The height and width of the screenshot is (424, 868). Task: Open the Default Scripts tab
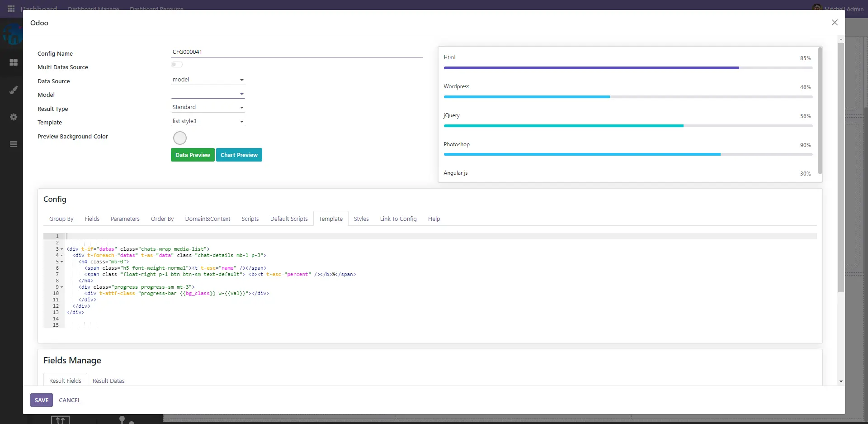click(x=288, y=219)
